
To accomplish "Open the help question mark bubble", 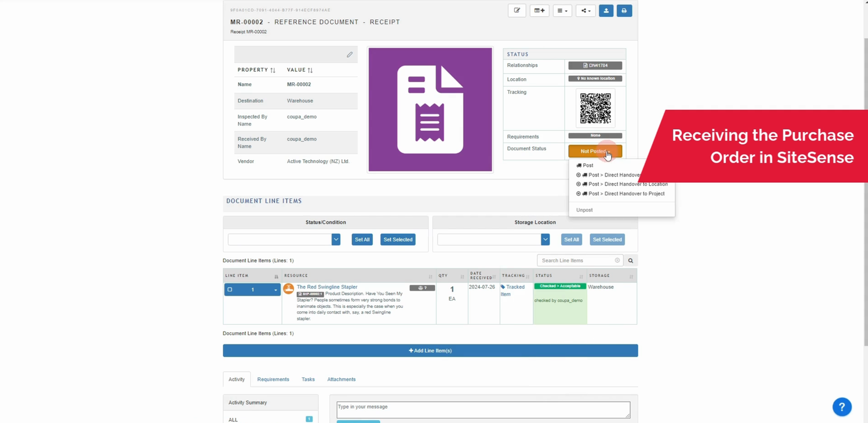I will click(x=842, y=407).
